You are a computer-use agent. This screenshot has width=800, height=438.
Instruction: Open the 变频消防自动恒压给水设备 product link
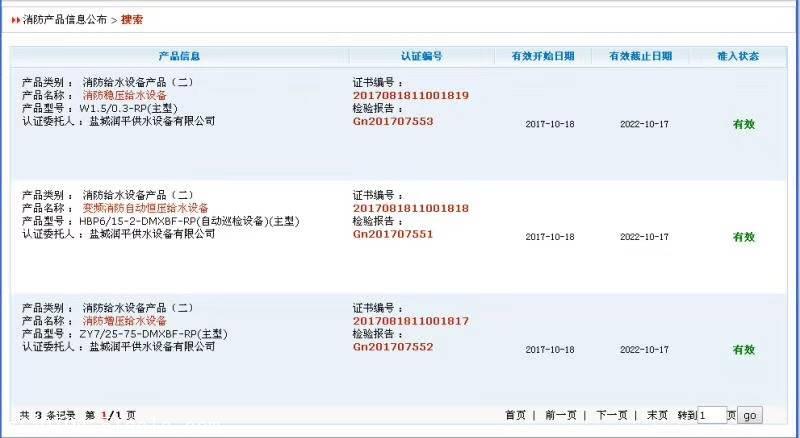pos(146,208)
